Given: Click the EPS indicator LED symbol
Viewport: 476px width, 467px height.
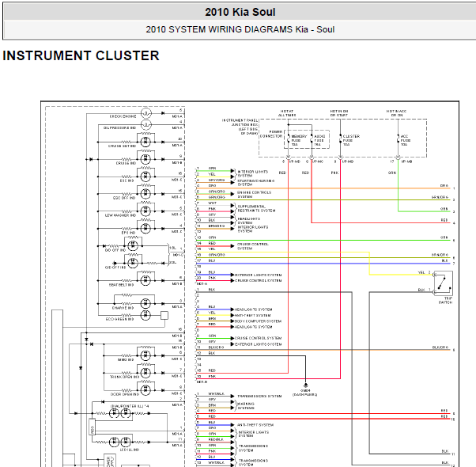Looking at the screenshot, I should [x=145, y=228].
